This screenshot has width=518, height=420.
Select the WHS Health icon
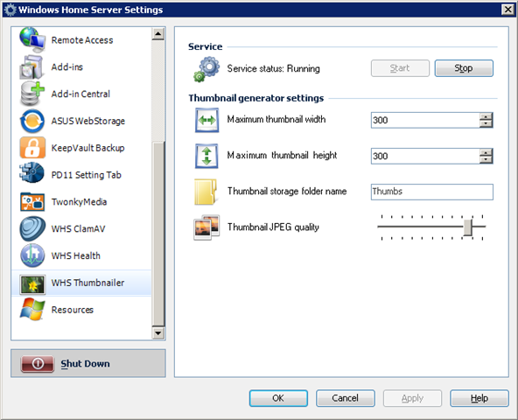[x=32, y=255]
